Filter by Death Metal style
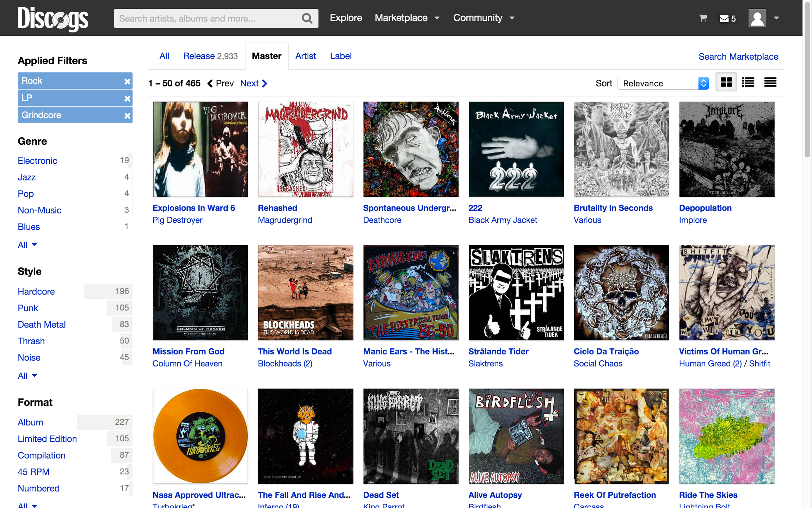 [x=42, y=325]
